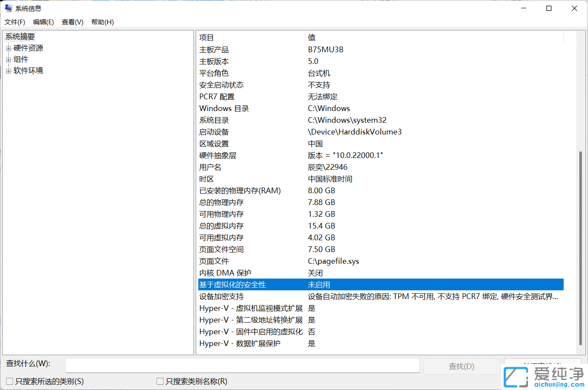Screen dimensions: 588x390
Task: Select the 可用物理内存 row
Action: coord(381,214)
